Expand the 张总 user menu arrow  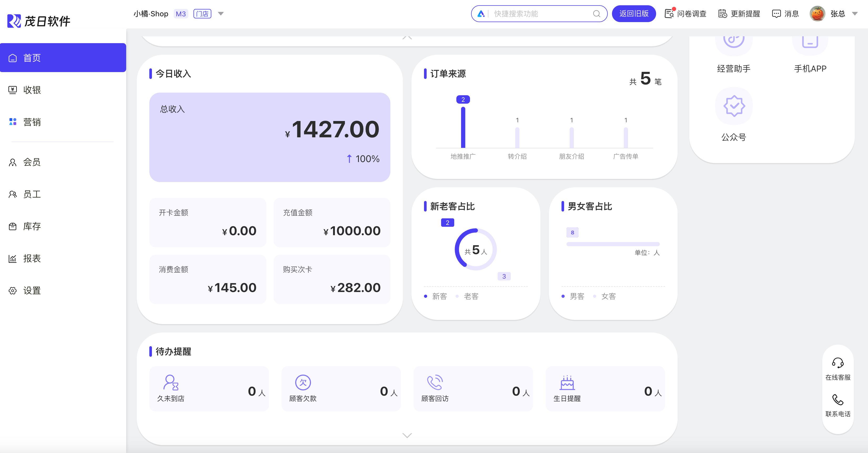click(x=855, y=14)
